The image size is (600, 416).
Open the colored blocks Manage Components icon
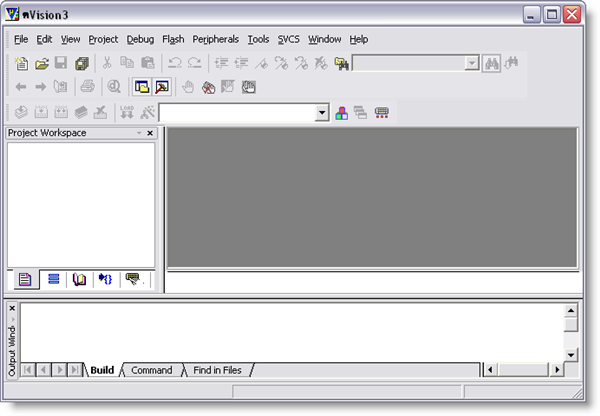(x=342, y=113)
